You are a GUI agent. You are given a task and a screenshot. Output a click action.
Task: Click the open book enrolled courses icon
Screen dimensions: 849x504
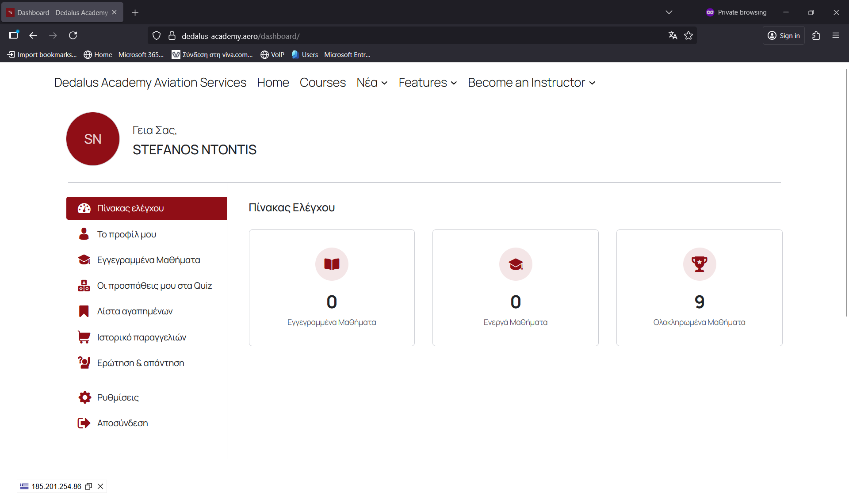click(x=332, y=264)
